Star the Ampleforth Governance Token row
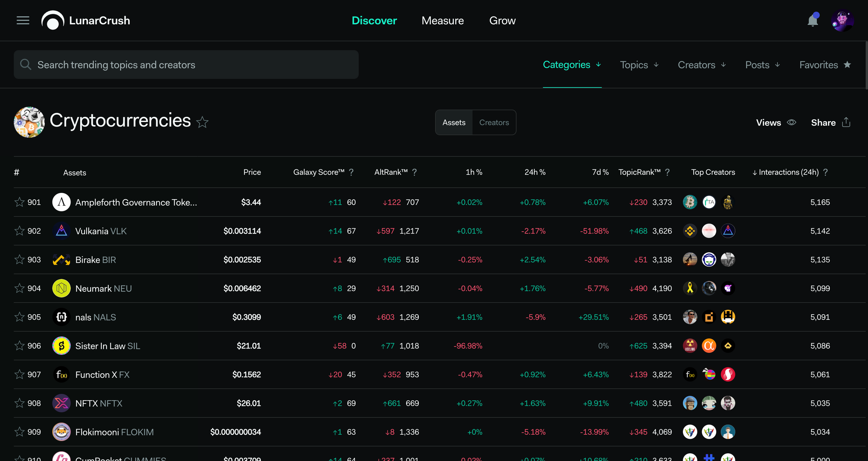Image resolution: width=868 pixels, height=461 pixels. [19, 202]
